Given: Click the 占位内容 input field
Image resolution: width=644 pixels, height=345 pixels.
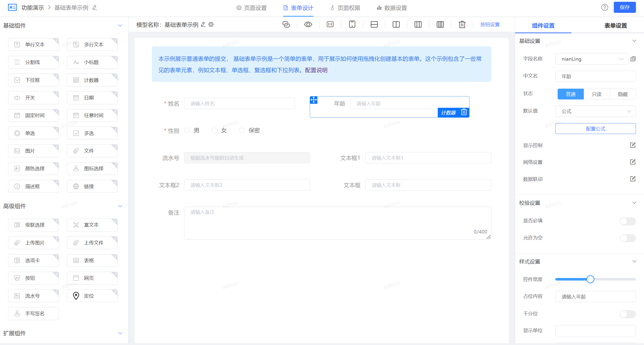Looking at the screenshot, I should coord(595,297).
